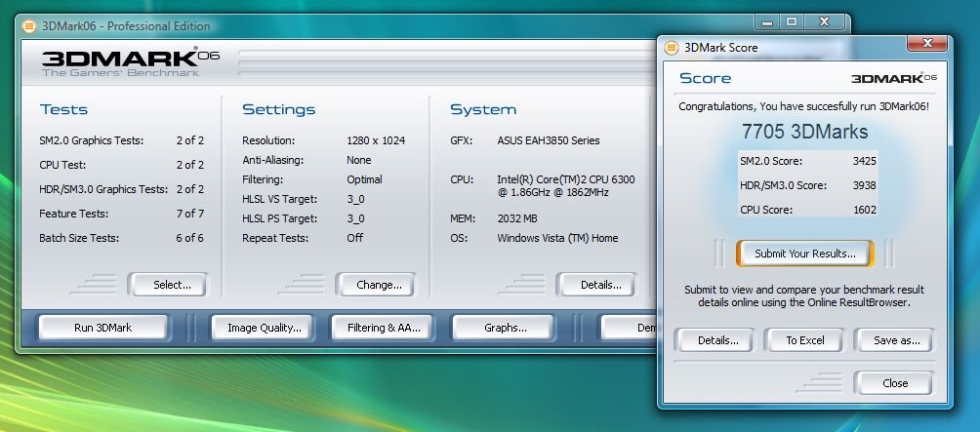Click the Tests section heading
The image size is (980, 432).
63,110
